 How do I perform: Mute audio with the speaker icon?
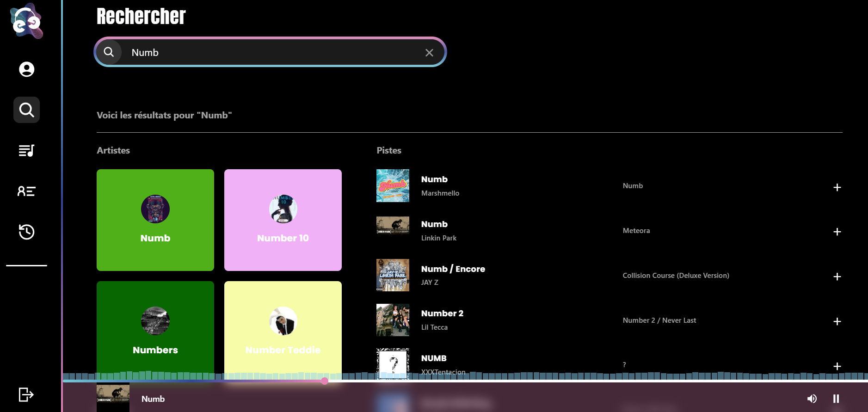(x=812, y=399)
